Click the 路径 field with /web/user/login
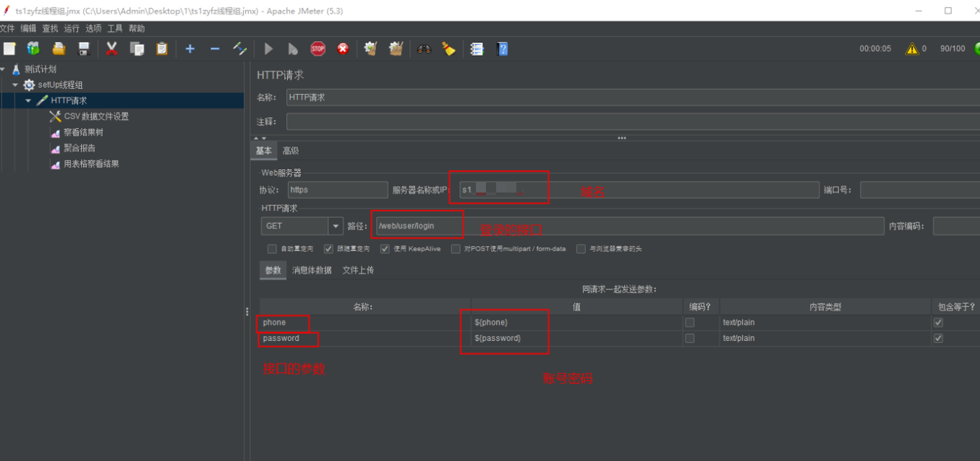This screenshot has width=980, height=461. click(629, 226)
